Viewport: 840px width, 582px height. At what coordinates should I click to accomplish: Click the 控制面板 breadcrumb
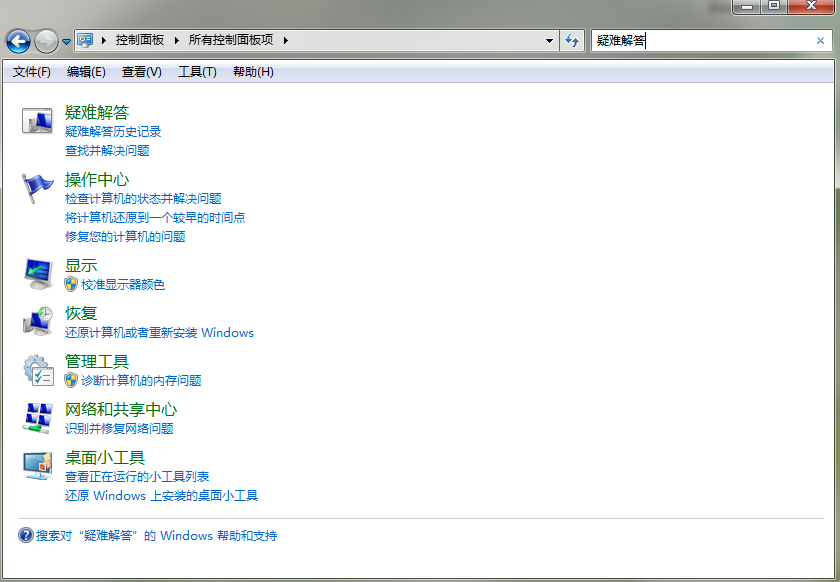140,40
